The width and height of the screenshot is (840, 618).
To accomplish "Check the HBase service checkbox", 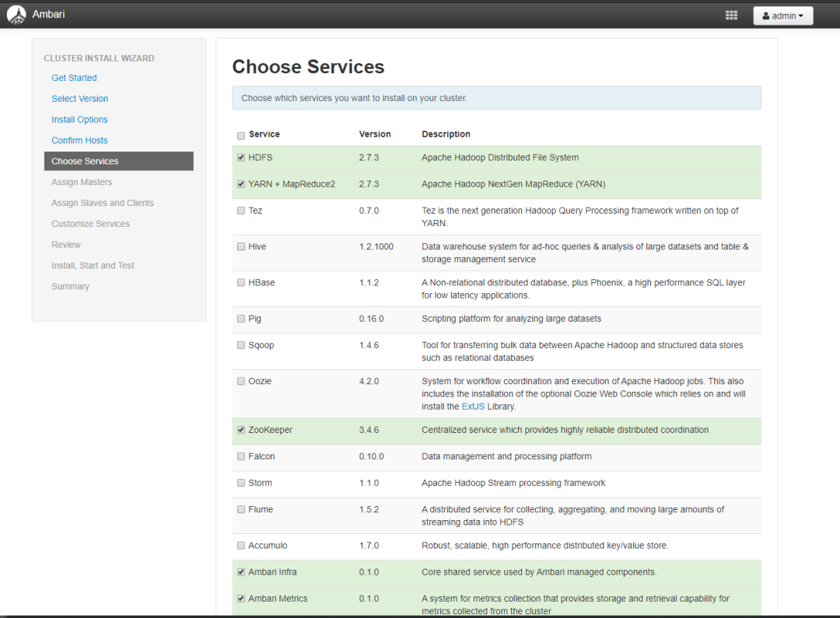I will (x=241, y=282).
